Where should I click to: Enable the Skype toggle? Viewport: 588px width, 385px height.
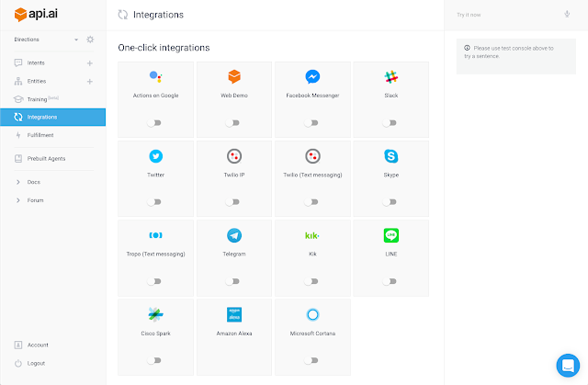click(390, 201)
